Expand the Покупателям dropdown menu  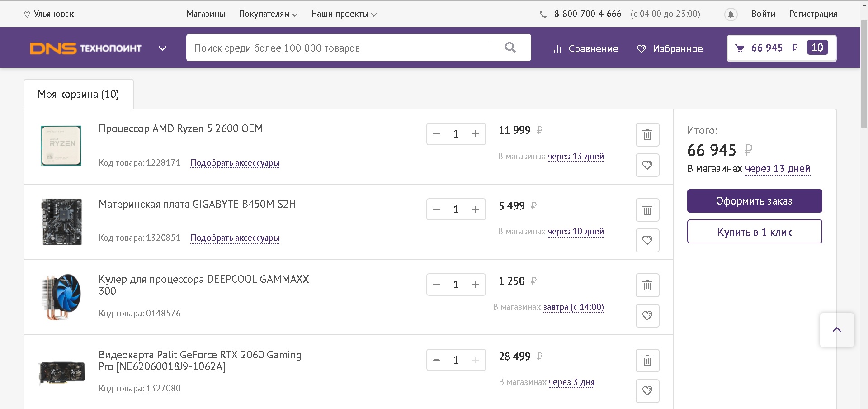(268, 14)
